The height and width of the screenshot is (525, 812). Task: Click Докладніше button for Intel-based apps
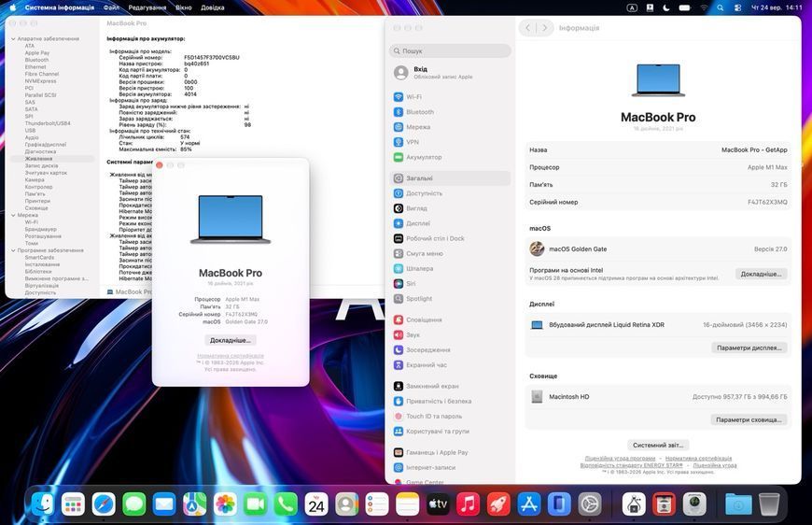(x=761, y=274)
